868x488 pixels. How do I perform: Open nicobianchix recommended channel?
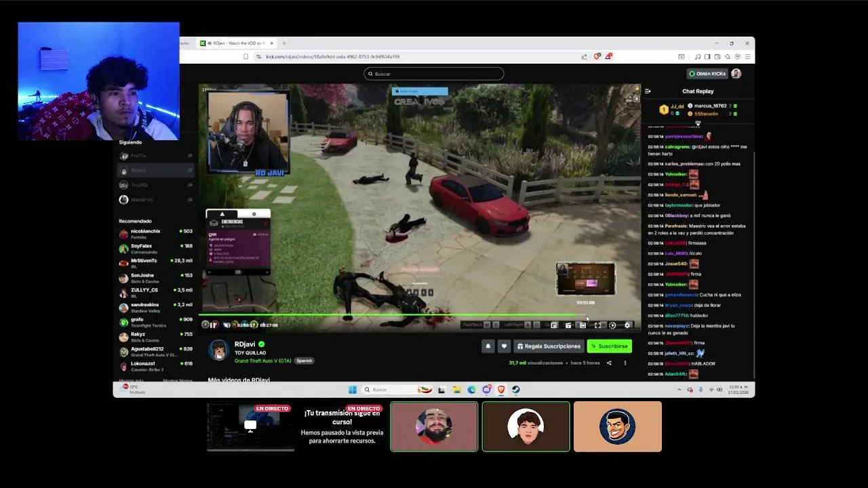point(155,234)
